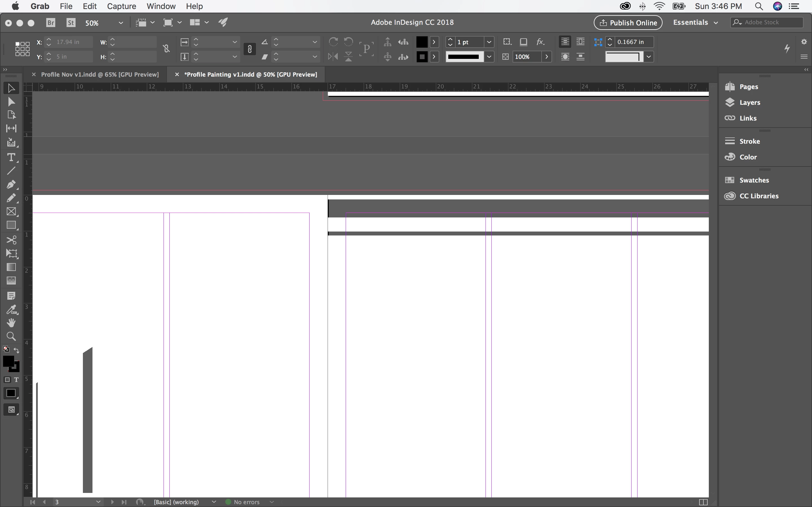Open the zoom level 50% dropdown
The height and width of the screenshot is (507, 812).
tap(121, 23)
